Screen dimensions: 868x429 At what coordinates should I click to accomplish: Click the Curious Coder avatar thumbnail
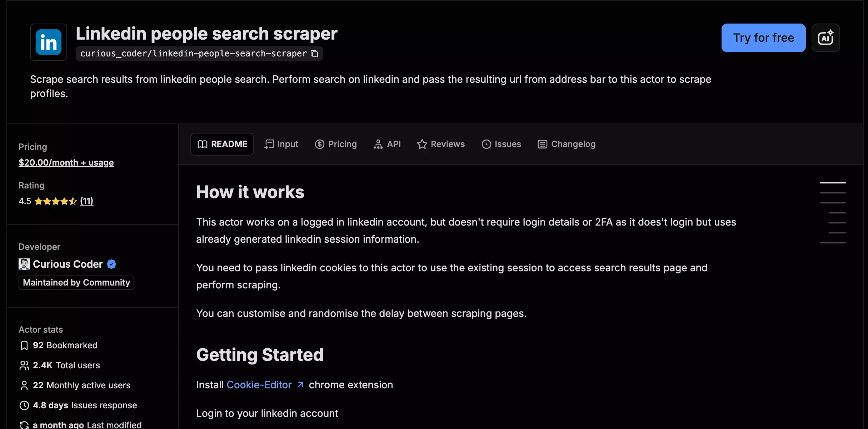[x=24, y=264]
